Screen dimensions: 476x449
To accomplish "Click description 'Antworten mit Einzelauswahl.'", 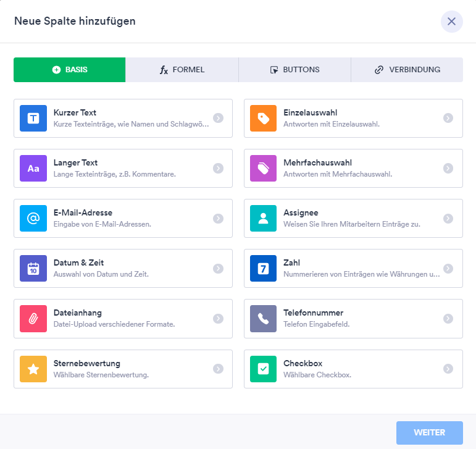I will 332,124.
